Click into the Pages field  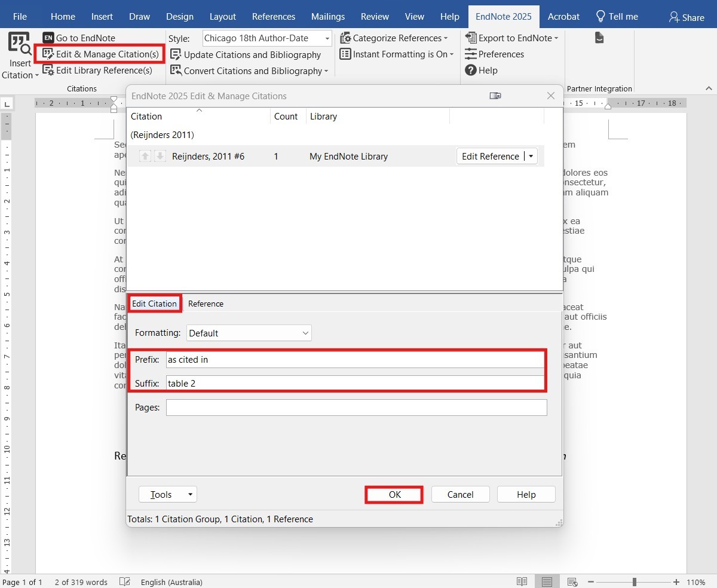tap(356, 408)
